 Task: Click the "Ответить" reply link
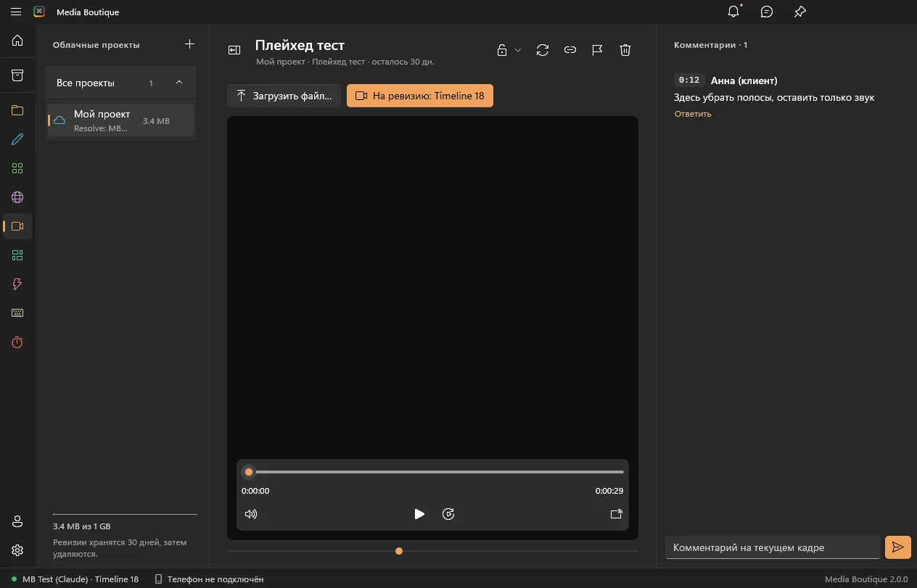point(693,114)
